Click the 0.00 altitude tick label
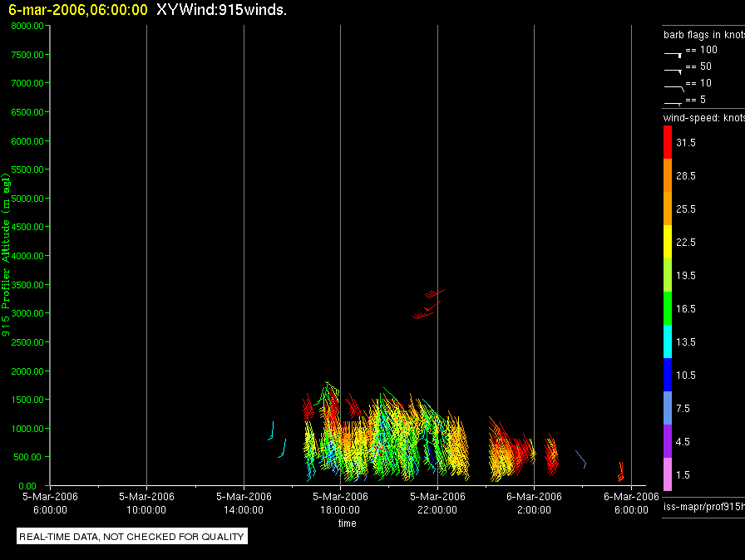Image resolution: width=745 pixels, height=560 pixels. click(x=27, y=486)
